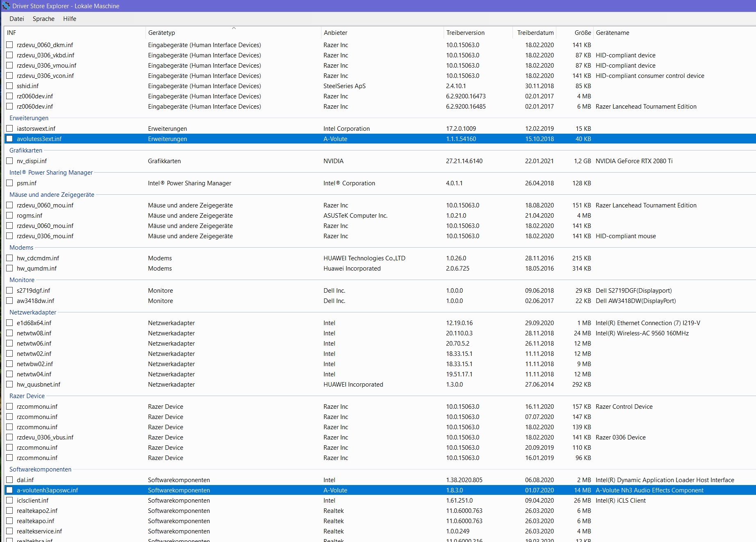Image resolution: width=756 pixels, height=542 pixels.
Task: Click Intel(R) Dynamic Application Loader Host Interface
Action: click(x=665, y=480)
